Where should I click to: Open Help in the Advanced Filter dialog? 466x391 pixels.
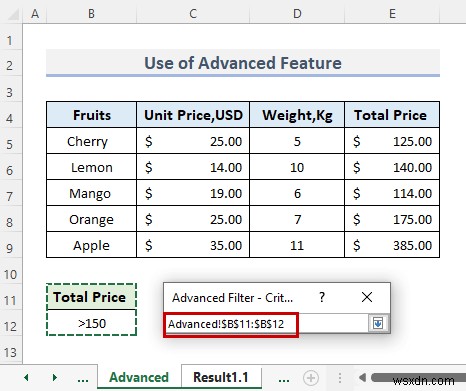(322, 297)
